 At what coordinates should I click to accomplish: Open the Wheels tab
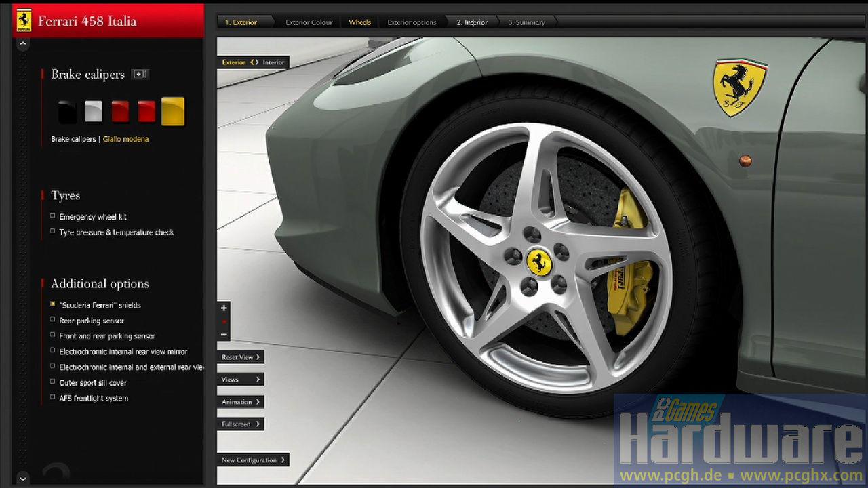[x=359, y=22]
